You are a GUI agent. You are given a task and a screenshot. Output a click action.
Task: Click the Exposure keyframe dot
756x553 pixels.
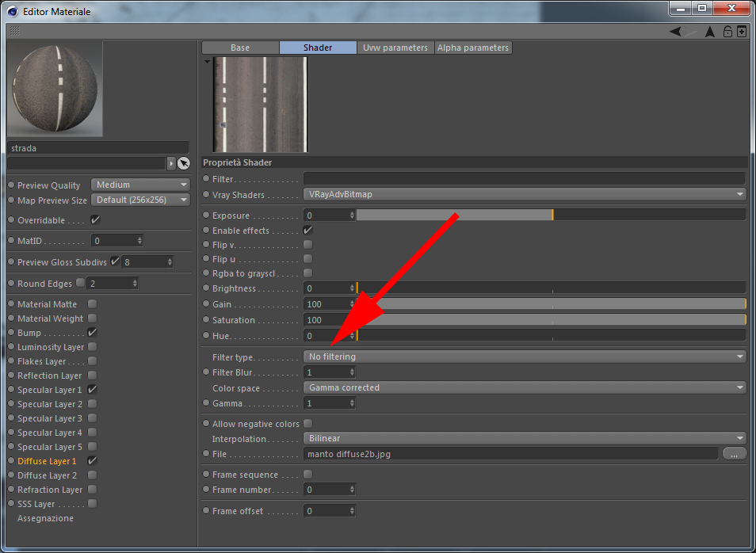tap(206, 215)
